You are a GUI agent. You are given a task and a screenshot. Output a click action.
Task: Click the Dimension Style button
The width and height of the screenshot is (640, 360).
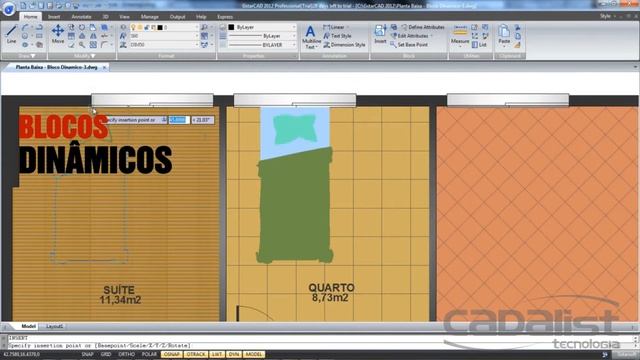[x=344, y=45]
